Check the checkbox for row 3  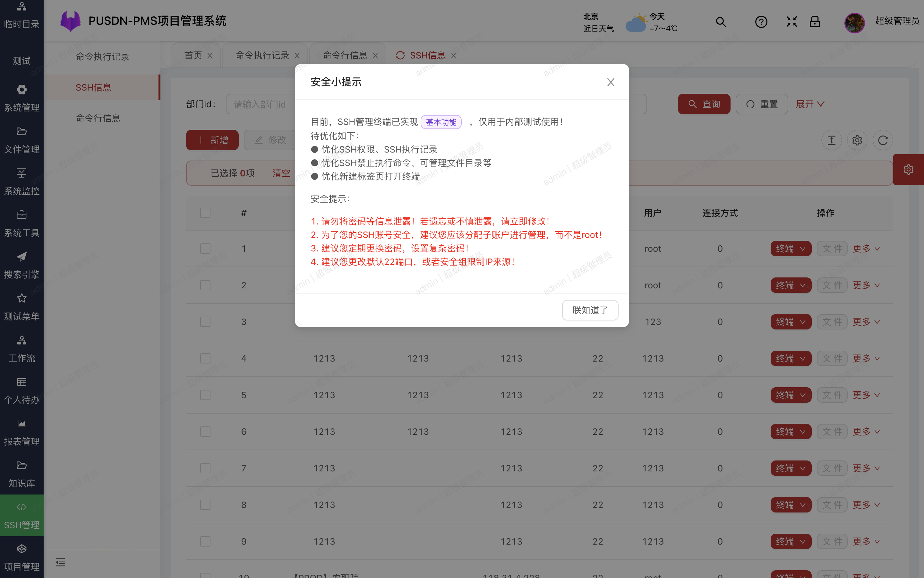(205, 322)
